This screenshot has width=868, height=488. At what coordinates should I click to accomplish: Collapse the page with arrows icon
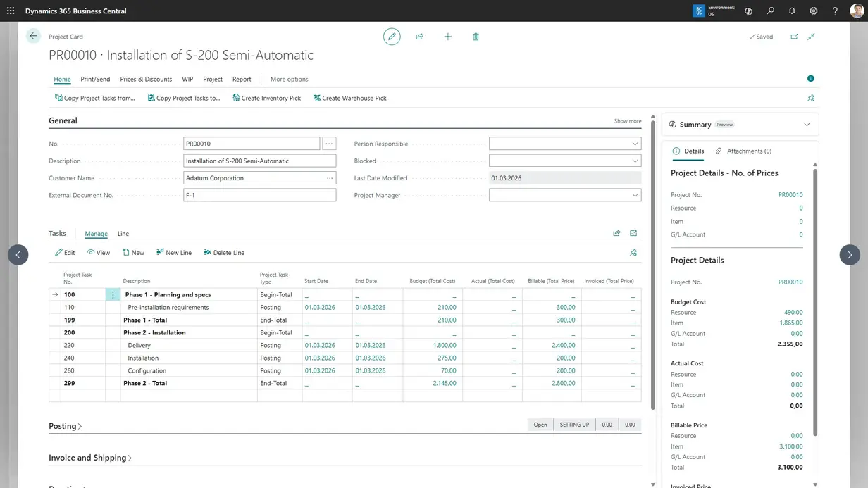[811, 37]
